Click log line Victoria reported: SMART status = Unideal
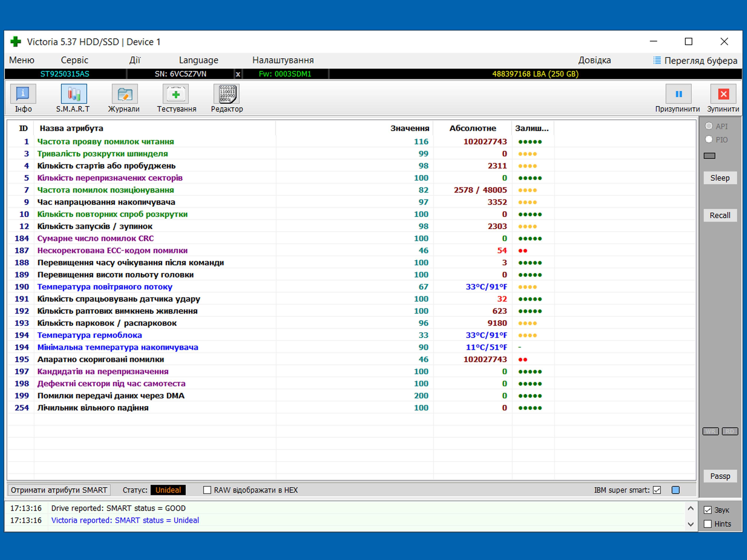Viewport: 747px width, 560px height. click(x=125, y=520)
